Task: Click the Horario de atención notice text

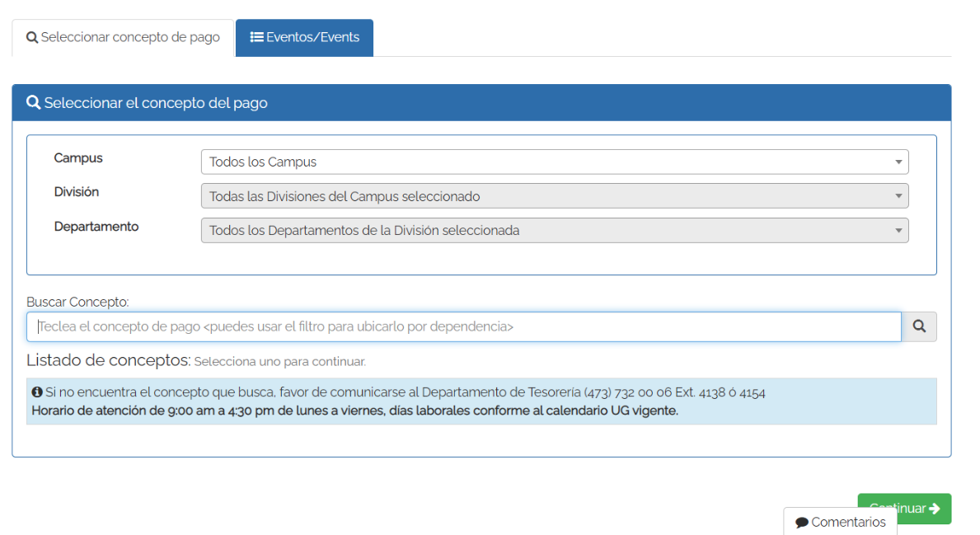Action: pos(355,411)
